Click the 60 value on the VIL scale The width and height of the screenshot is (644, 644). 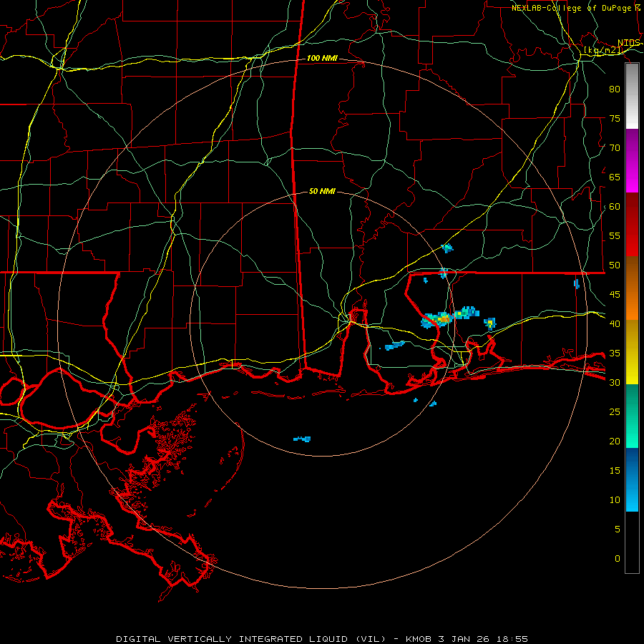click(x=615, y=207)
